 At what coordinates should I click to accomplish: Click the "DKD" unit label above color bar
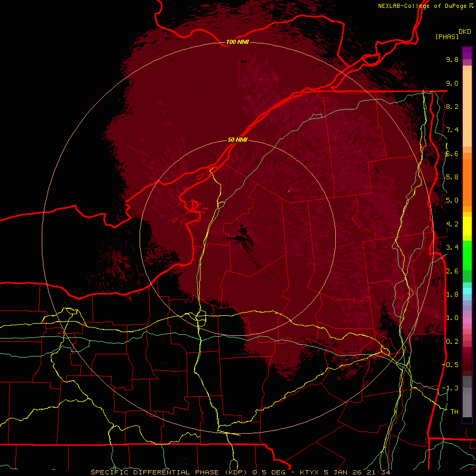(465, 32)
